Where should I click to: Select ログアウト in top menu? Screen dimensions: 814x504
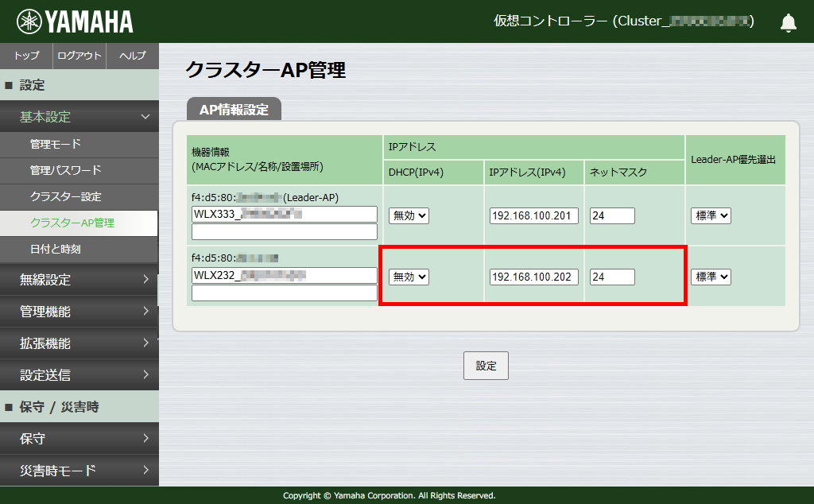[x=79, y=56]
